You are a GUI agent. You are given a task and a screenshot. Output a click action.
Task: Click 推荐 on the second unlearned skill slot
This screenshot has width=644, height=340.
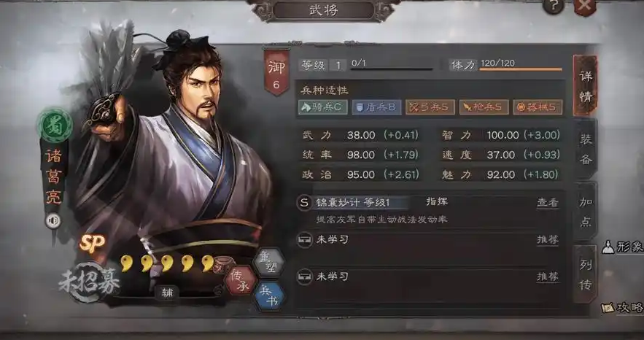pos(548,277)
